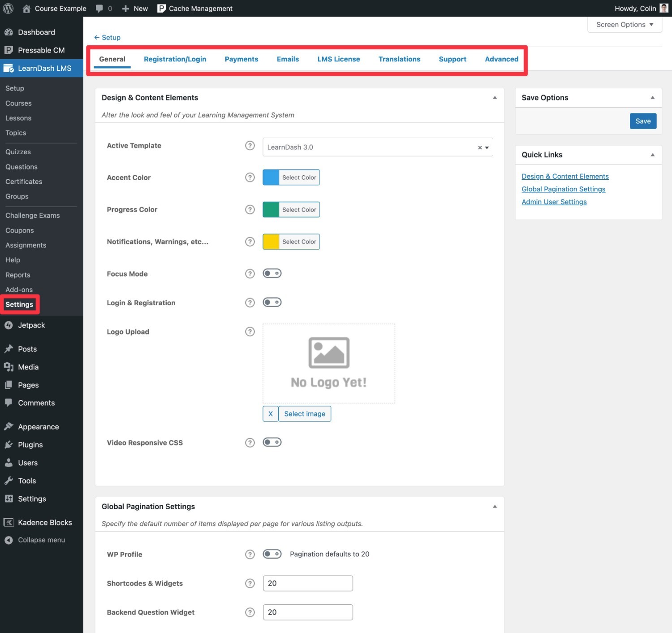Open help for Accent Color
This screenshot has height=633, width=672.
pyautogui.click(x=250, y=178)
